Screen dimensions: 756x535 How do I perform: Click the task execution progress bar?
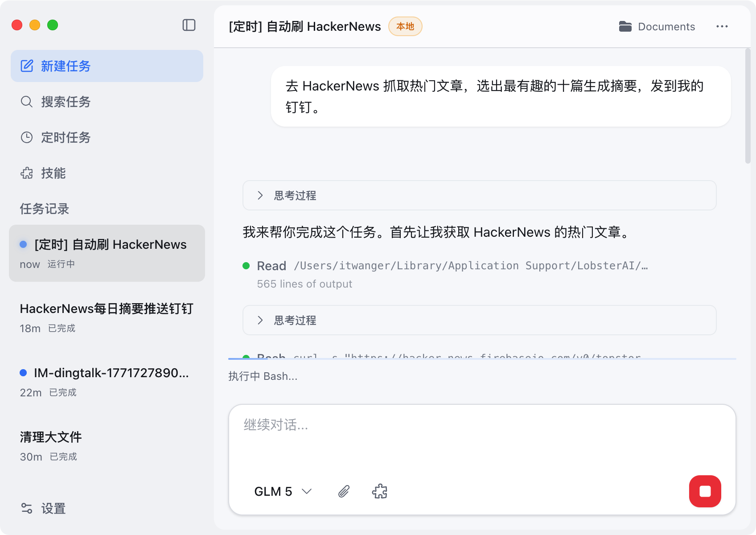tap(481, 359)
